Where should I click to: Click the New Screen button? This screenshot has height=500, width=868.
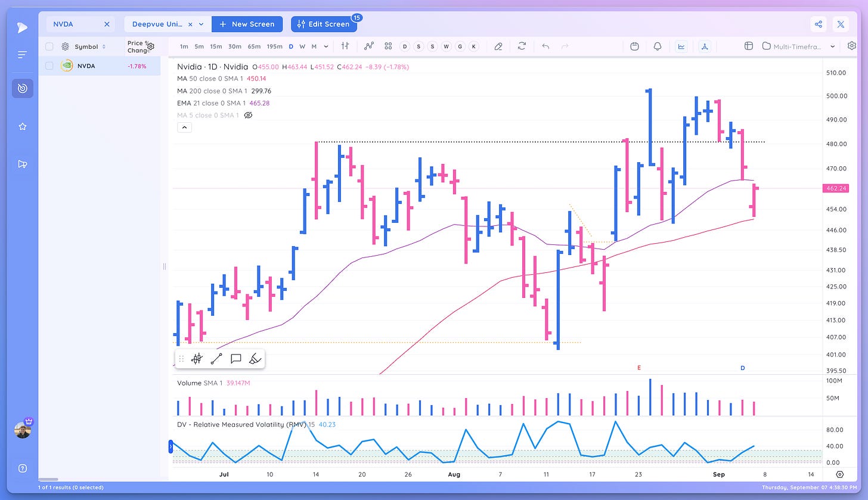[x=247, y=24]
